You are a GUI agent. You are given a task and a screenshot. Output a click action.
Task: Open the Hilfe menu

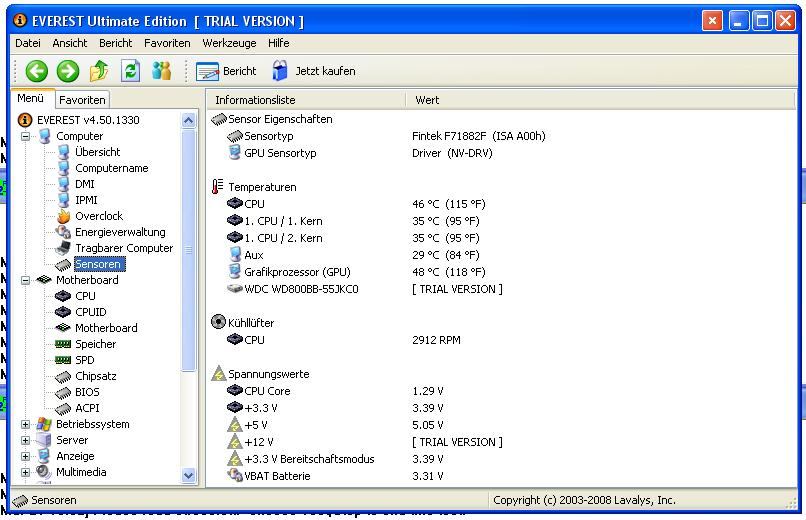click(279, 43)
